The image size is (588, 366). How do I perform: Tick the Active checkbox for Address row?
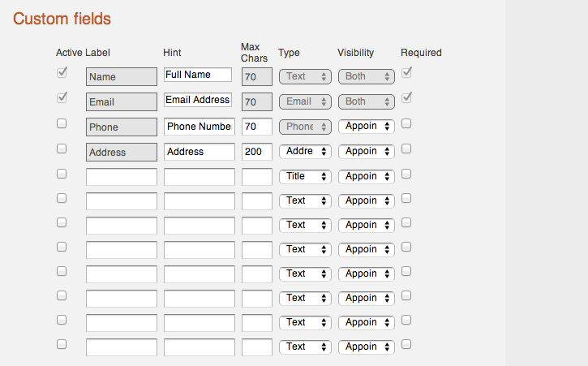pos(62,149)
